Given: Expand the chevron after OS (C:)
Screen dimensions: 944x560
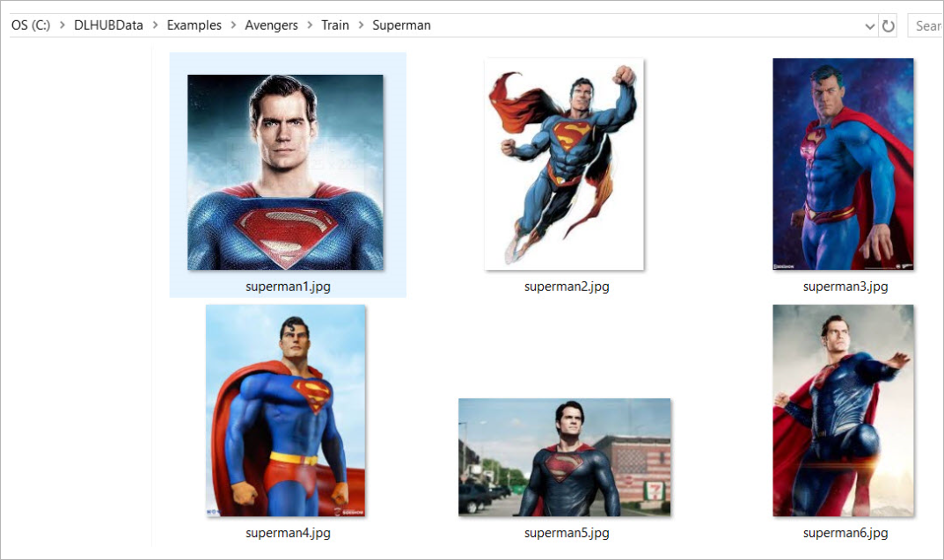Looking at the screenshot, I should click(62, 25).
